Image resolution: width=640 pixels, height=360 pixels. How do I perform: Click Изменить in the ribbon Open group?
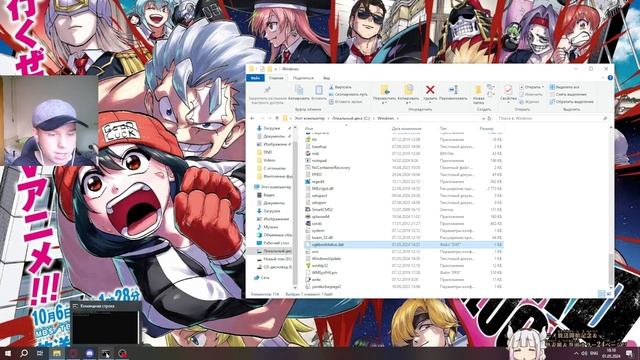coord(531,94)
